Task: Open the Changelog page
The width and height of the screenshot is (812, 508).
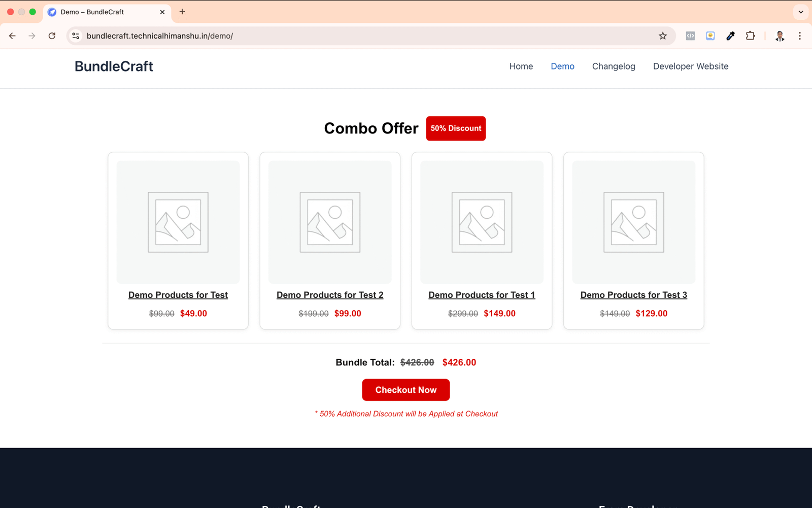Action: click(613, 66)
